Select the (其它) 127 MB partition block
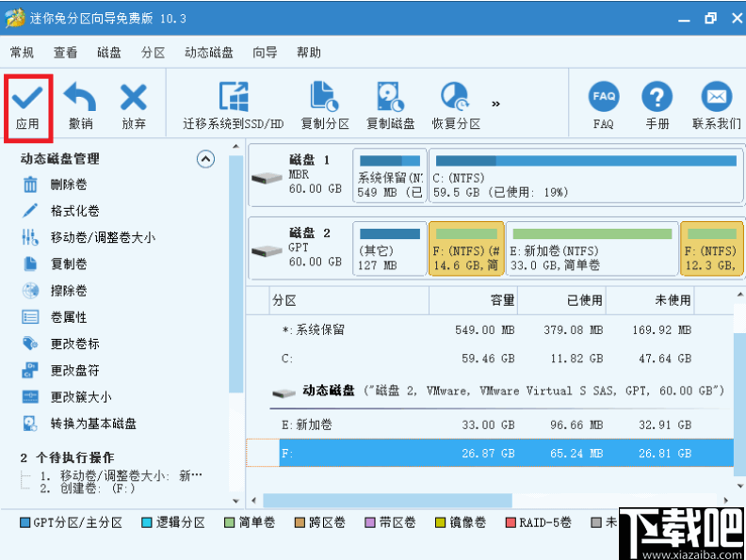This screenshot has width=746, height=560. 390,248
